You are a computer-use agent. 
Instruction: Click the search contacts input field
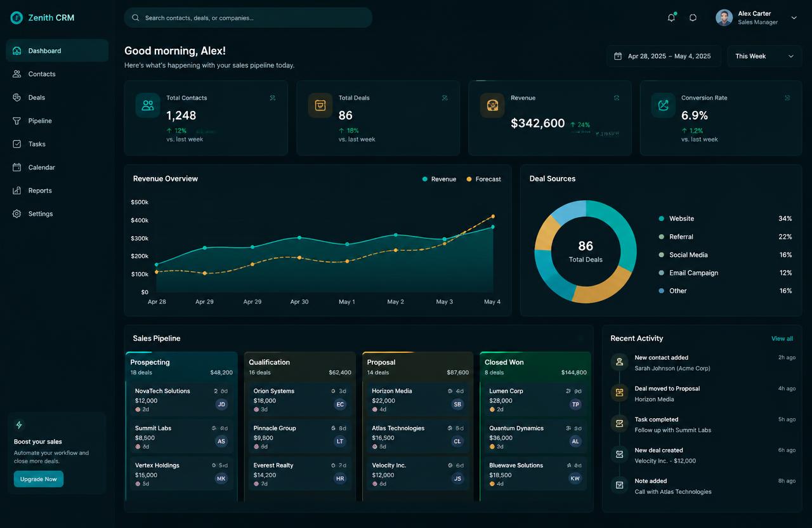pos(248,18)
